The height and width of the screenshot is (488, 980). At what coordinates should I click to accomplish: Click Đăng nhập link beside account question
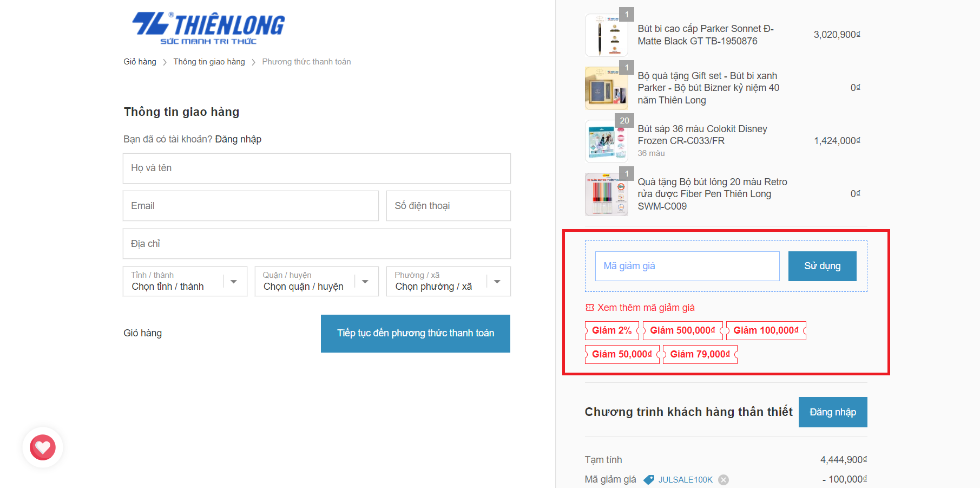point(238,139)
